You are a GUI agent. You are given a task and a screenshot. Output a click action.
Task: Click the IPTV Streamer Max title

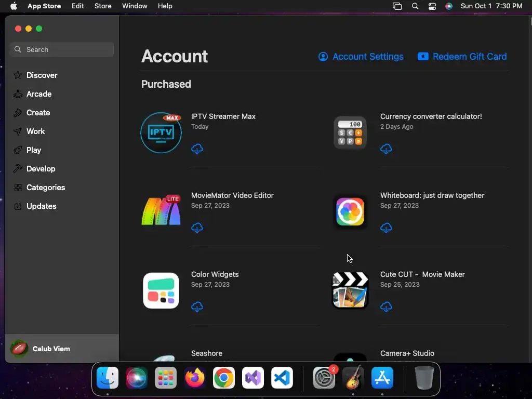tap(223, 116)
